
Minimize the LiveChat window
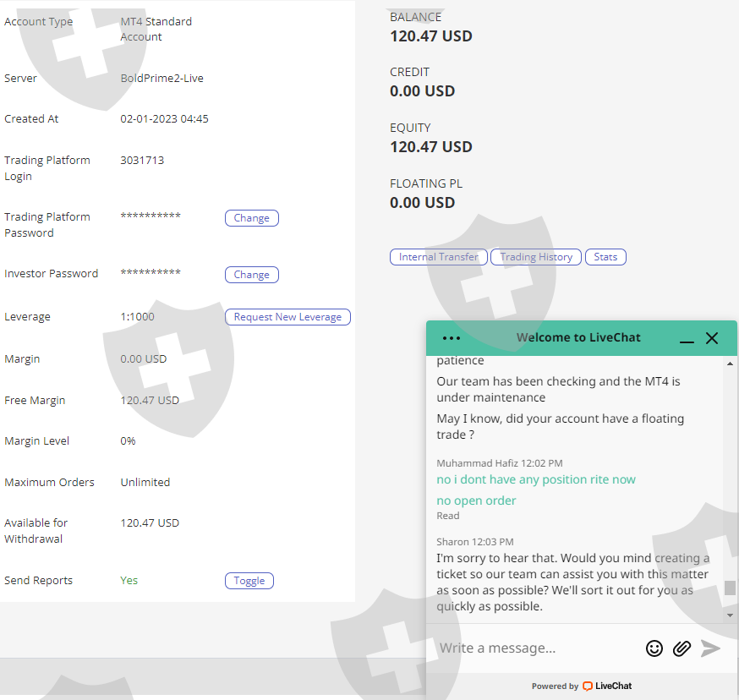[x=687, y=338]
